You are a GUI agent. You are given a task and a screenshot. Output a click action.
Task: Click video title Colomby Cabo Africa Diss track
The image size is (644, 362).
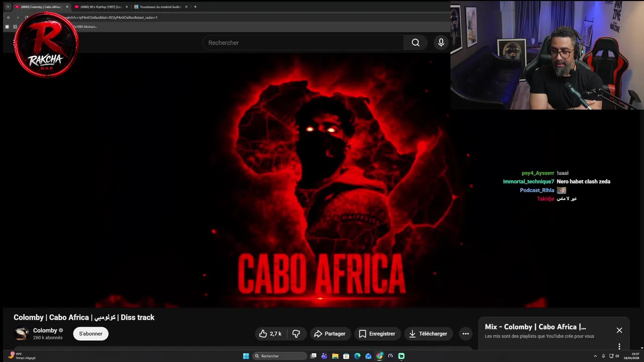pos(84,317)
